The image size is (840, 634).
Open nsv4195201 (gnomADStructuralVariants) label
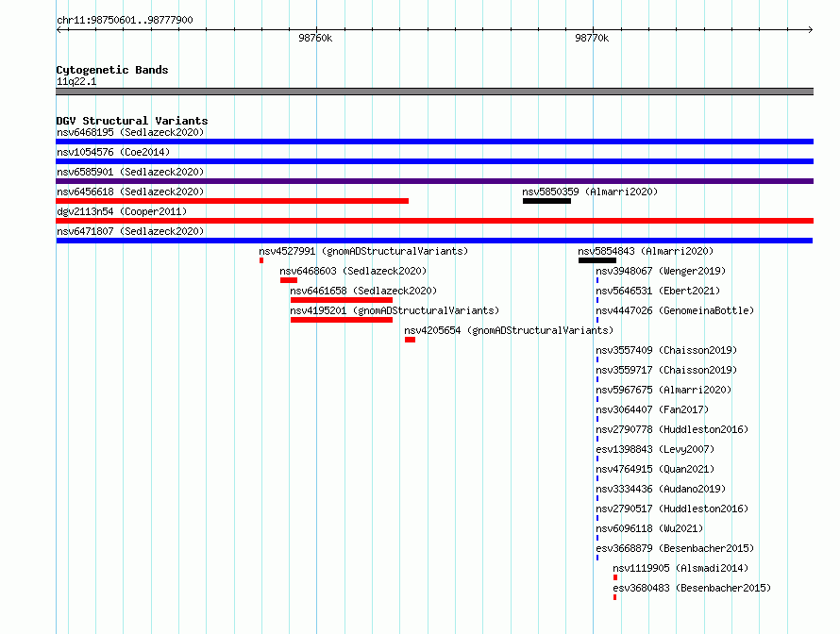(395, 310)
